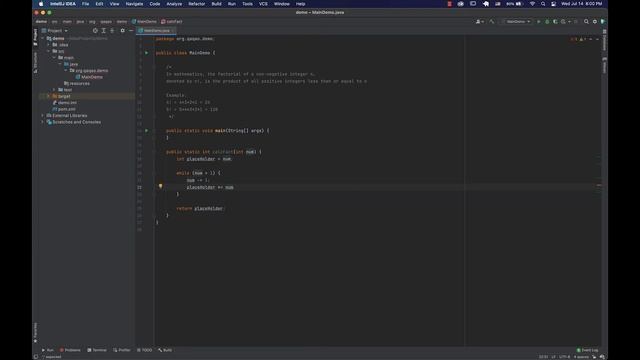Click macOS Spotlight search icon

tap(543, 4)
